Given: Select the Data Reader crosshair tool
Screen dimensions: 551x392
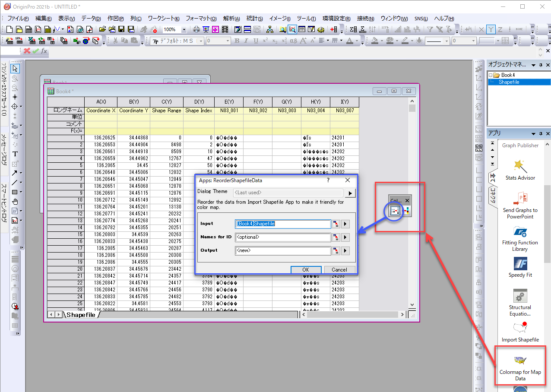Looking at the screenshot, I should pyautogui.click(x=15, y=106).
